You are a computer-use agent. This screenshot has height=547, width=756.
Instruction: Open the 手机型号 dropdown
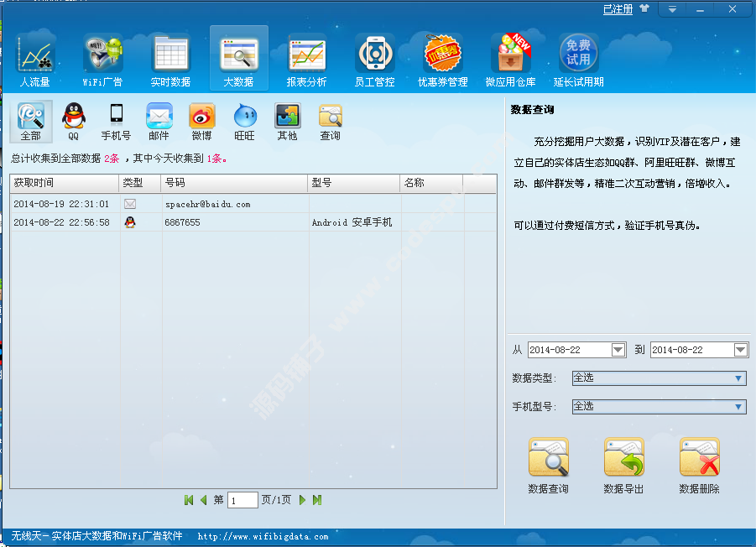(738, 407)
